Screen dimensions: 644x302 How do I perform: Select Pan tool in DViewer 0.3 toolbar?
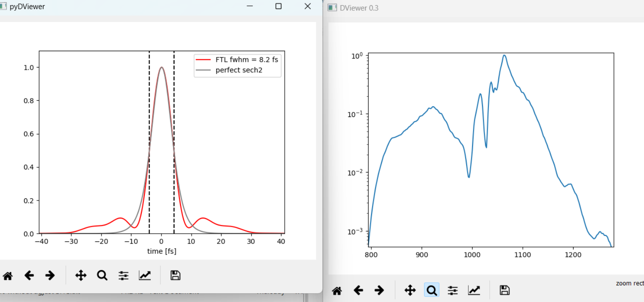(410, 290)
